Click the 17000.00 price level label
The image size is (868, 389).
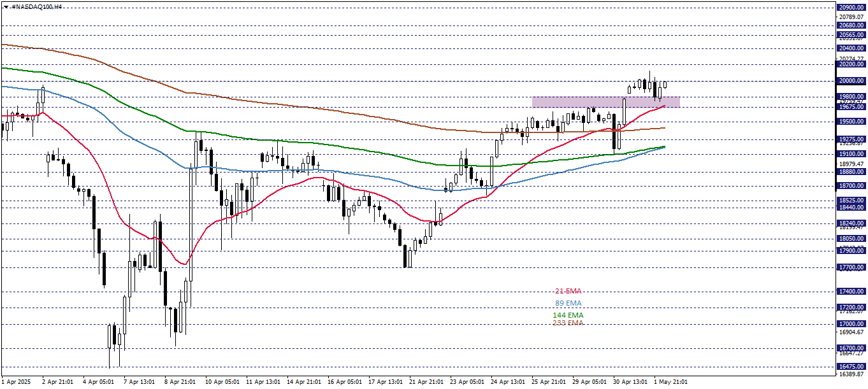[x=851, y=324]
